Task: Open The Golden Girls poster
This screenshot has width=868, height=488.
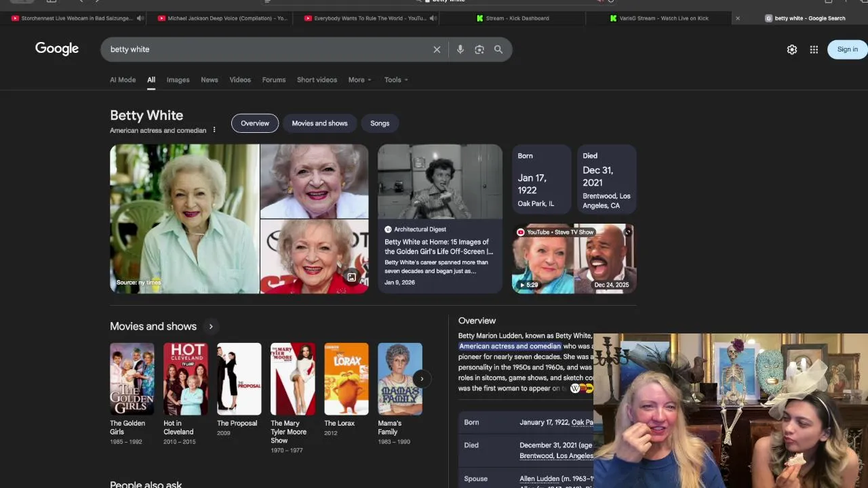Action: pos(132,379)
